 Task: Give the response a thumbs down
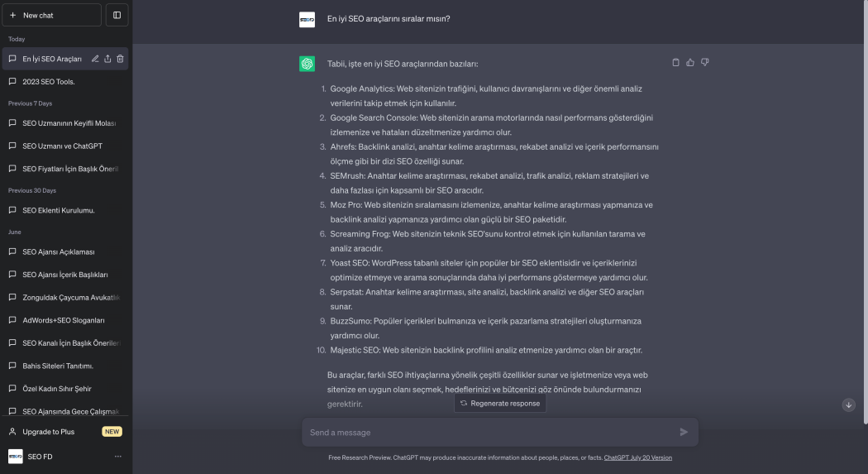tap(704, 63)
